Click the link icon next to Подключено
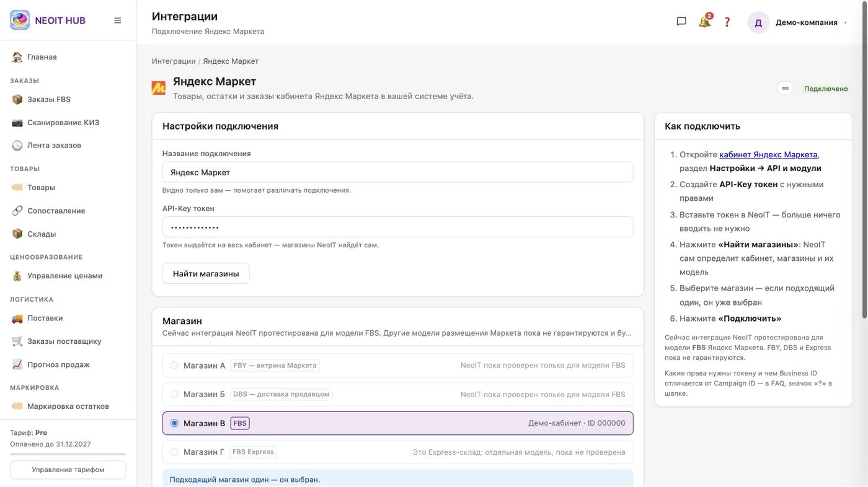The height and width of the screenshot is (487, 868). click(786, 88)
